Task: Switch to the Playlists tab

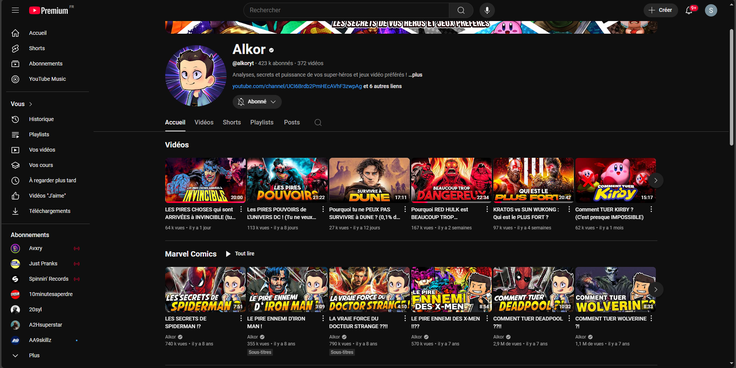Action: click(262, 123)
